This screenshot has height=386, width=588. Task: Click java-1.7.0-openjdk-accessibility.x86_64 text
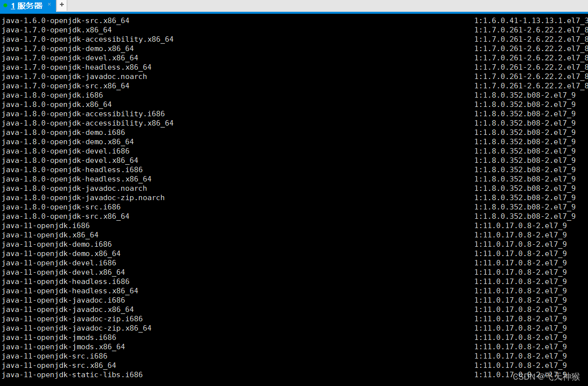[88, 39]
